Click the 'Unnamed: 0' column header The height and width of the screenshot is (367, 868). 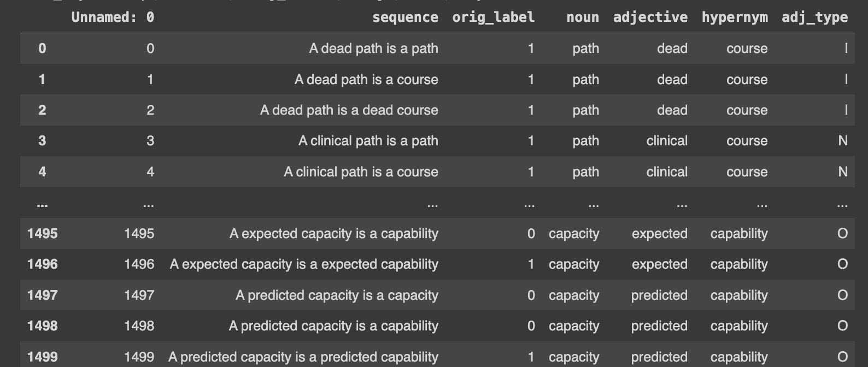coord(113,17)
